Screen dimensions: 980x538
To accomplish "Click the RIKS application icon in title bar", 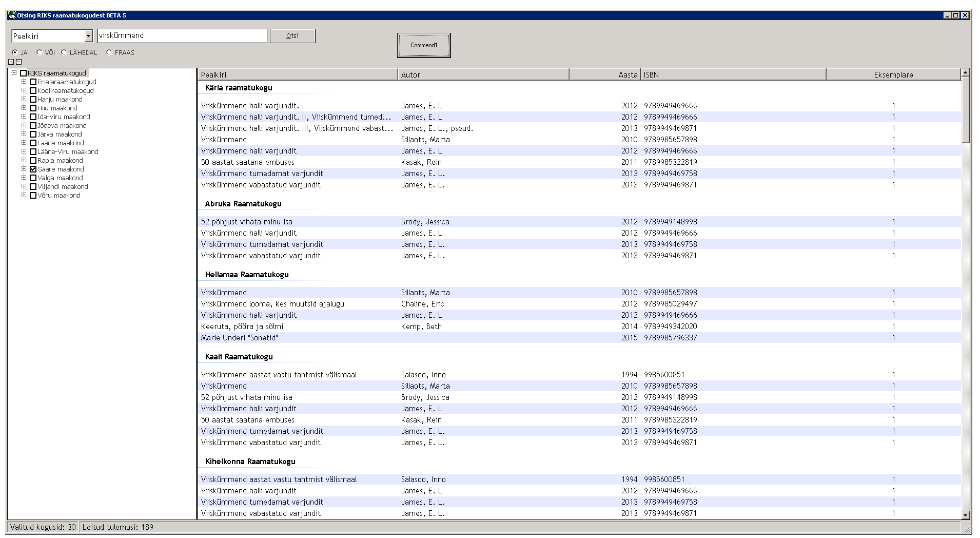I will tap(12, 15).
